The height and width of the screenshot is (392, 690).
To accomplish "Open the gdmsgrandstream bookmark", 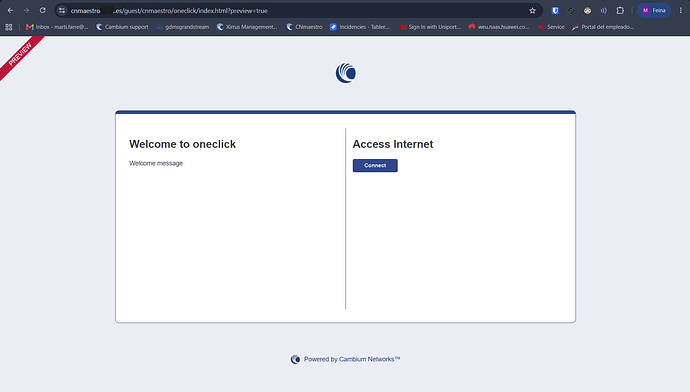I will click(x=183, y=27).
